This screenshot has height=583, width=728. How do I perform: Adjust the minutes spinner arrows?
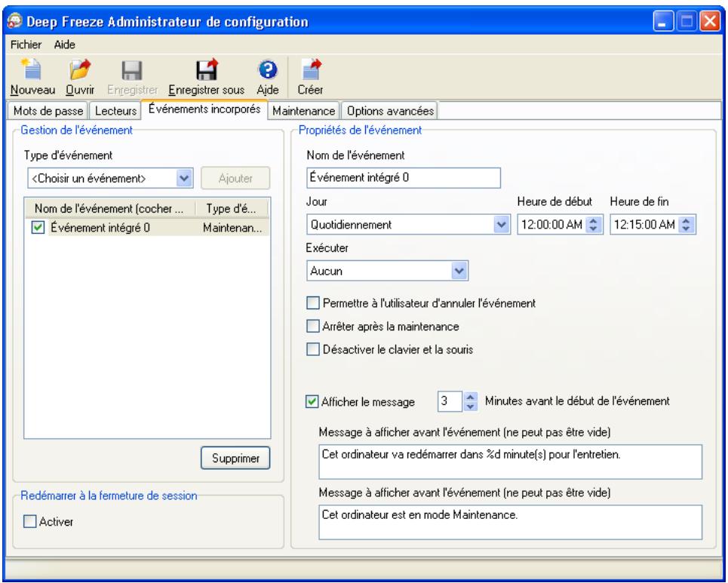coord(470,401)
